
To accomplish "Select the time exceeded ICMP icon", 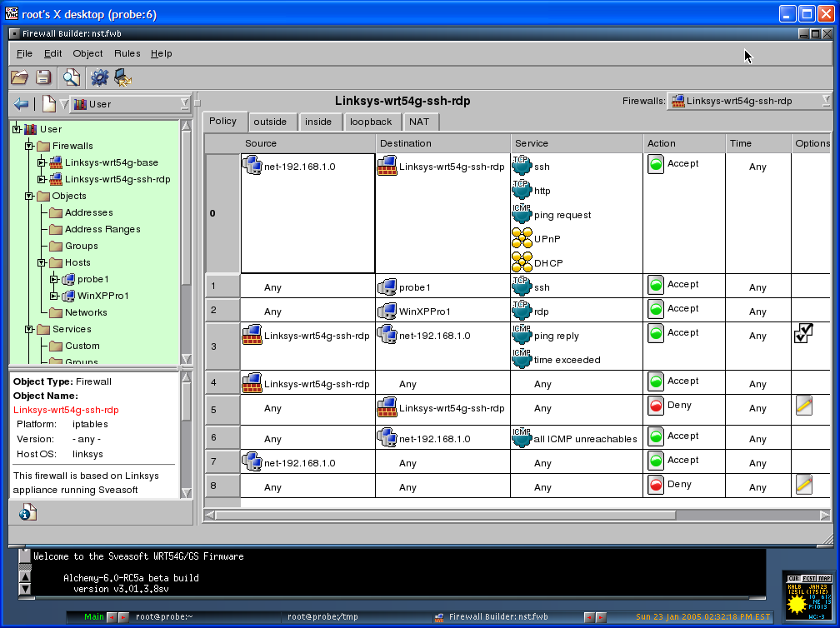I will pyautogui.click(x=522, y=359).
